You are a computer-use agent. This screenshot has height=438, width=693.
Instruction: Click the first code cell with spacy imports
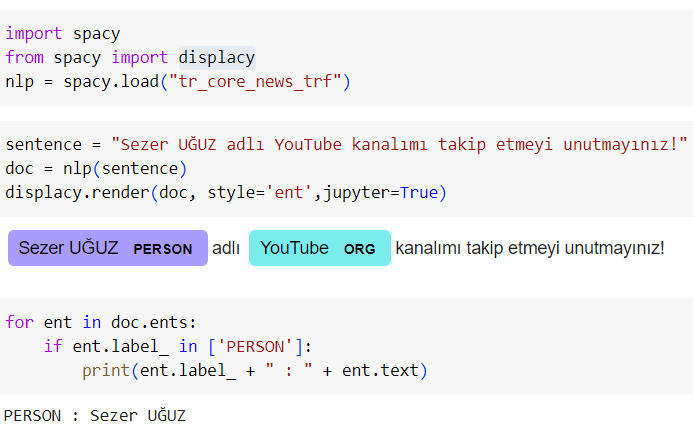click(x=346, y=58)
